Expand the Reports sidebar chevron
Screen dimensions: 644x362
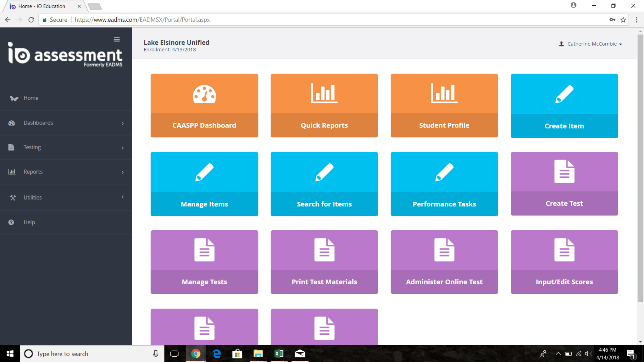pos(123,172)
